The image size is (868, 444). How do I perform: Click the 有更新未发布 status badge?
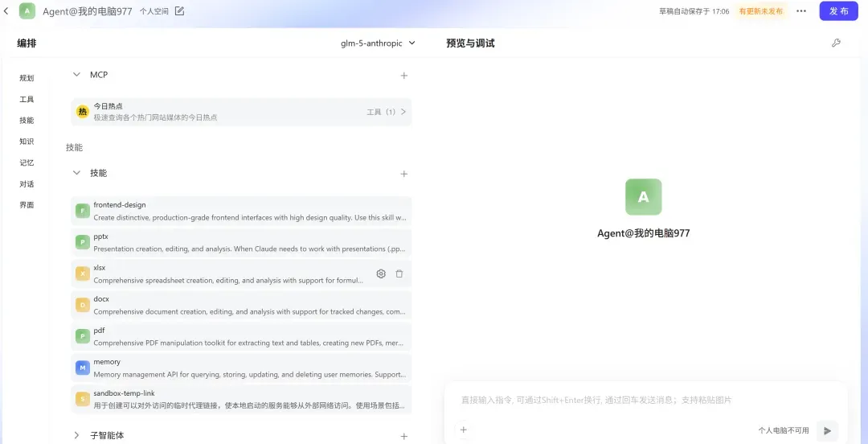(x=760, y=11)
